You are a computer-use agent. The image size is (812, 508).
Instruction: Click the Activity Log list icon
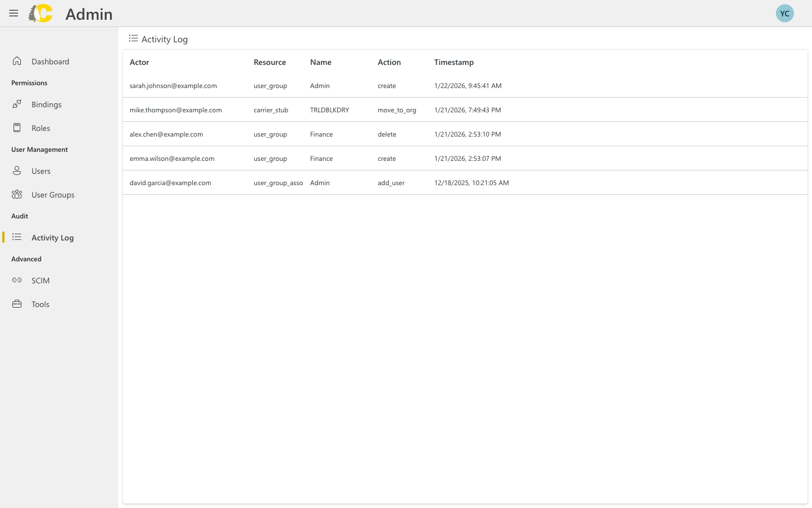pos(17,237)
